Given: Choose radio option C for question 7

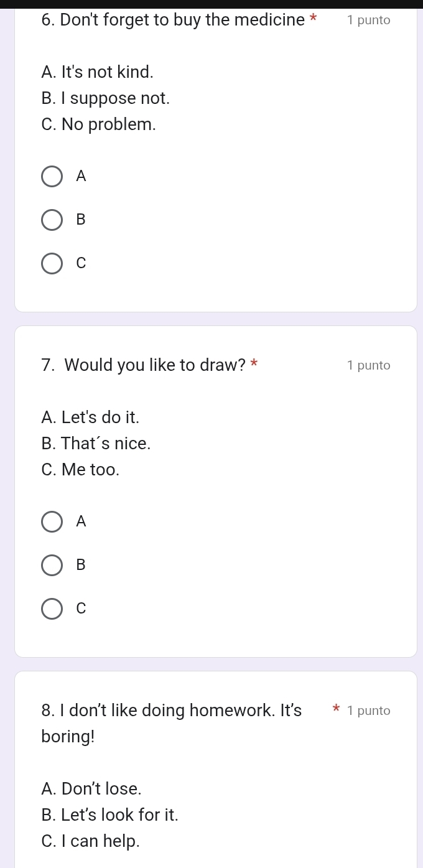Looking at the screenshot, I should pyautogui.click(x=52, y=609).
